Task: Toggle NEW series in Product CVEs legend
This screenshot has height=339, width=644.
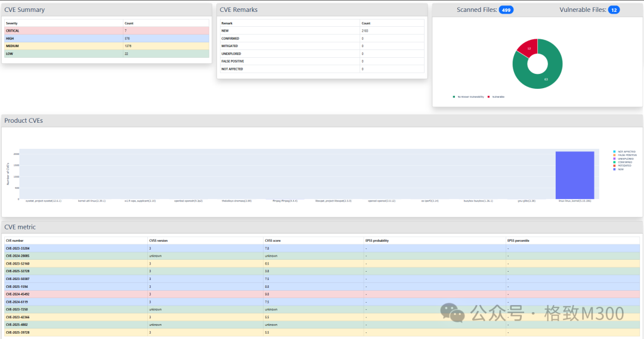Action: [x=618, y=169]
